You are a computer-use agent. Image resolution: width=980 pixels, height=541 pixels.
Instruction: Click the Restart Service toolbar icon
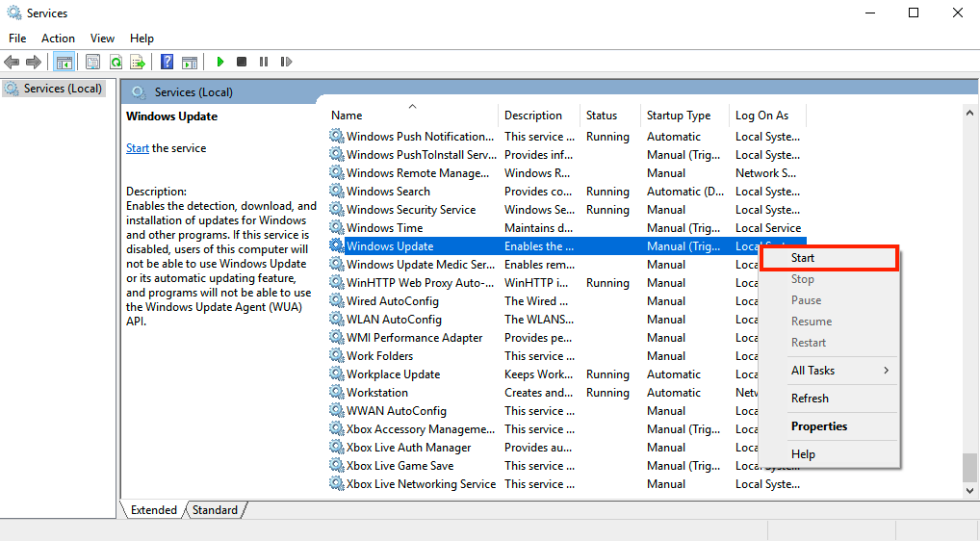286,62
